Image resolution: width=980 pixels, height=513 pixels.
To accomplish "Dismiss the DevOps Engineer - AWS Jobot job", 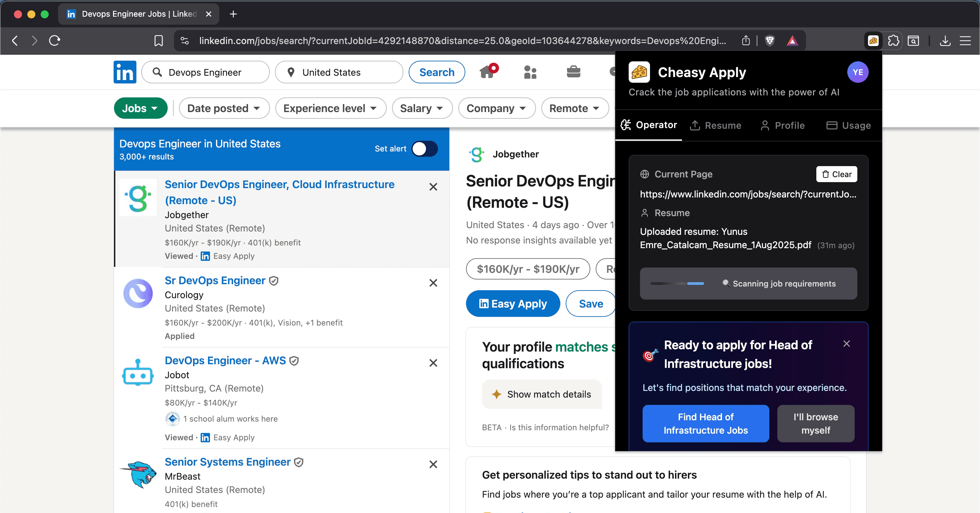I will point(433,363).
